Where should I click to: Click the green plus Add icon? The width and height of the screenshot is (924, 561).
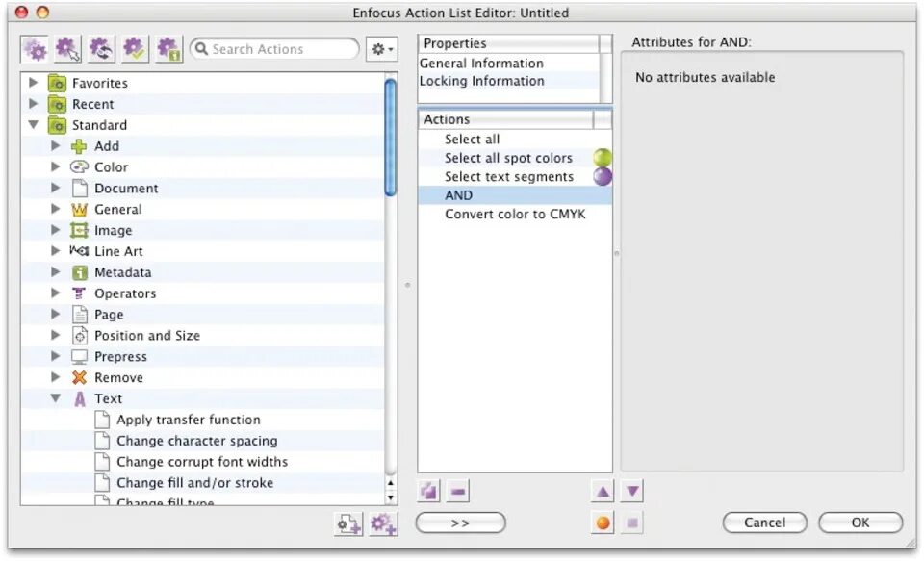coord(79,146)
